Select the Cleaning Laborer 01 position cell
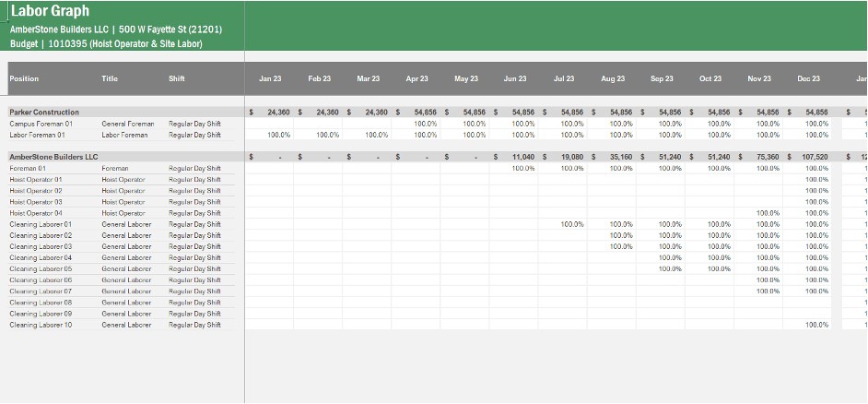The width and height of the screenshot is (868, 404). pyautogui.click(x=41, y=224)
